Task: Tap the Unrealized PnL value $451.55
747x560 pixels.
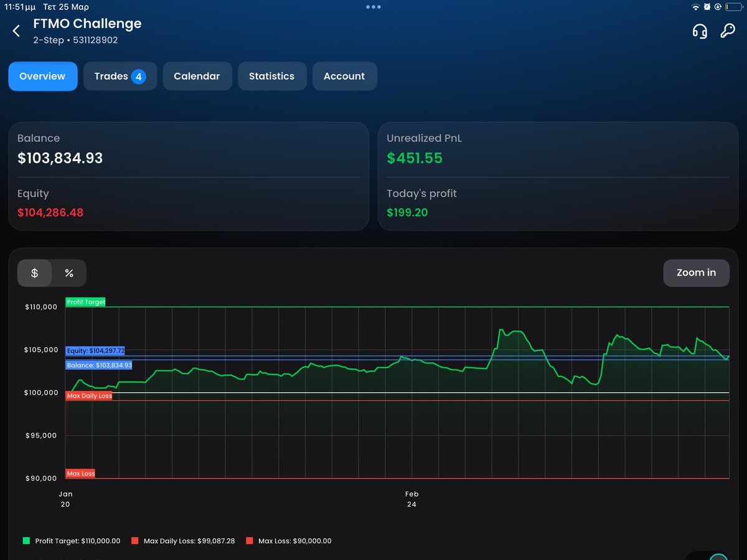Action: (415, 158)
